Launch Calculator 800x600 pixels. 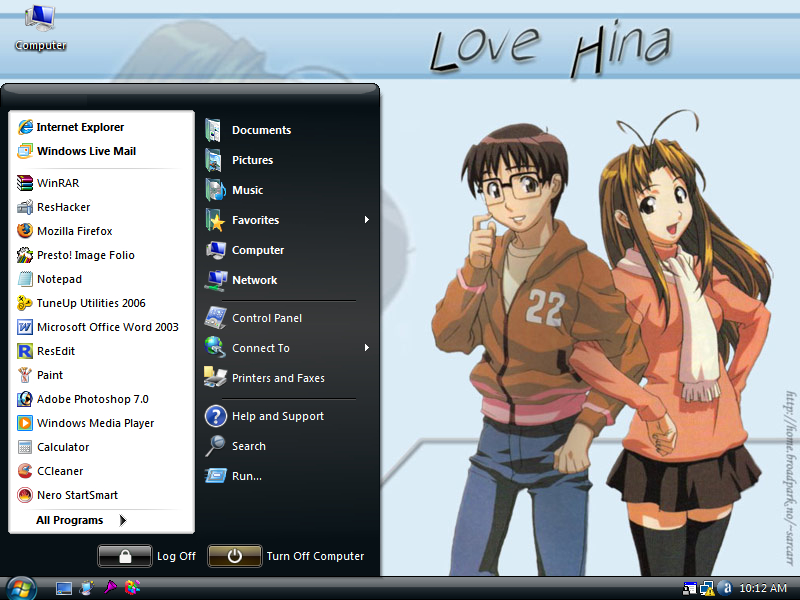point(53,447)
